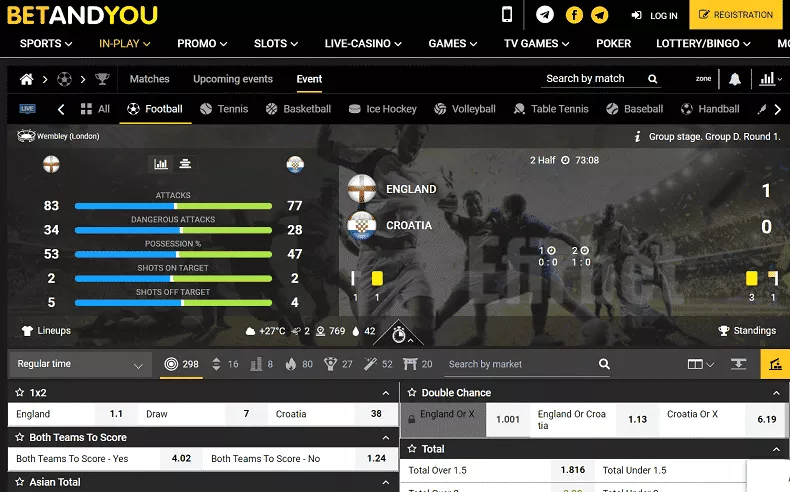Click the stopwatch icon below the scoreboard
This screenshot has width=790, height=492.
pyautogui.click(x=399, y=334)
